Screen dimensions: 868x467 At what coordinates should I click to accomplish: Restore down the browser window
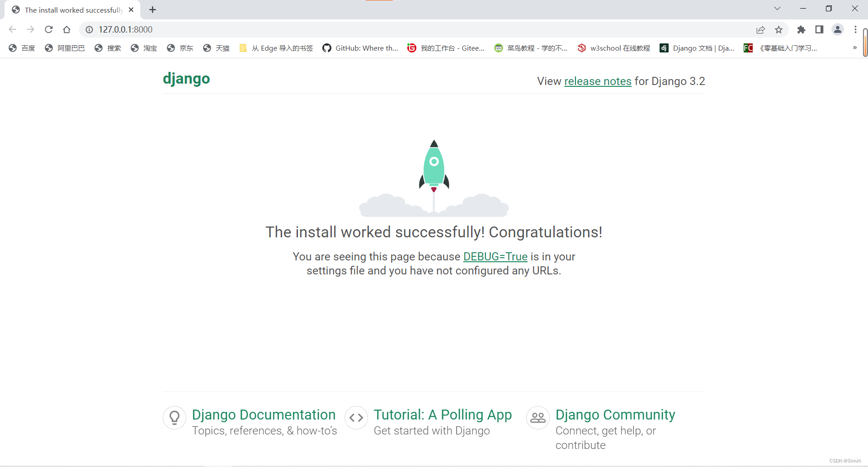coord(829,9)
